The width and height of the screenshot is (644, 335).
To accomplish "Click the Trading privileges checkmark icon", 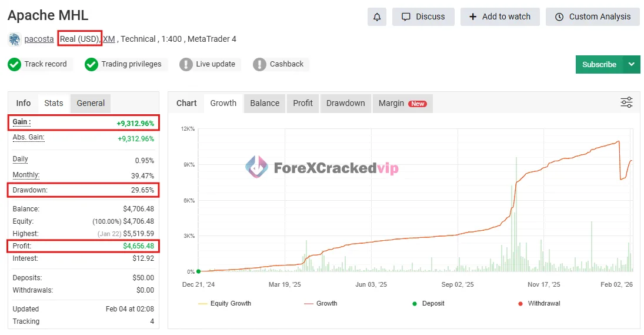I will tap(91, 64).
